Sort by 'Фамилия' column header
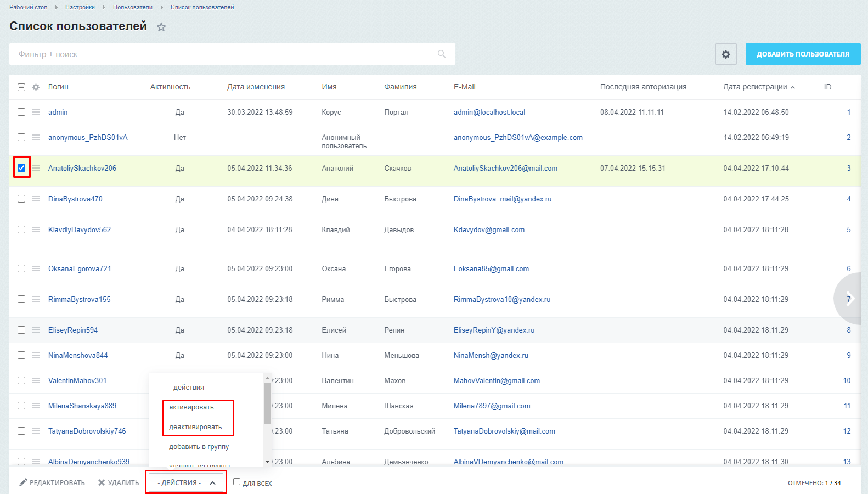868x494 pixels. point(401,87)
